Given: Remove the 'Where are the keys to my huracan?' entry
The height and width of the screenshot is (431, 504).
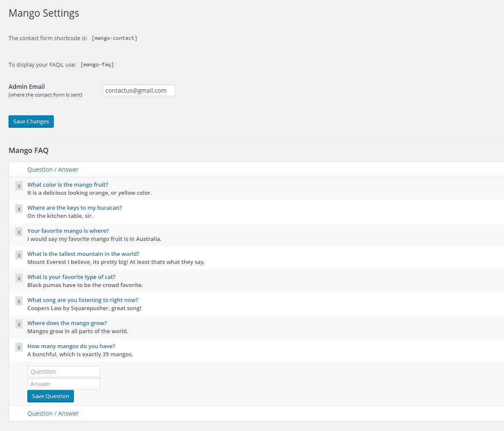Looking at the screenshot, I should (19, 209).
